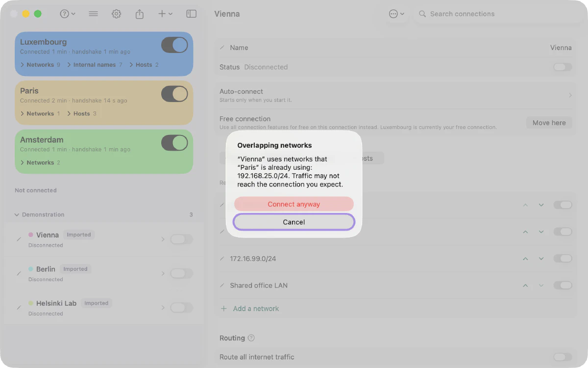Click the list view icon in the toolbar

93,14
